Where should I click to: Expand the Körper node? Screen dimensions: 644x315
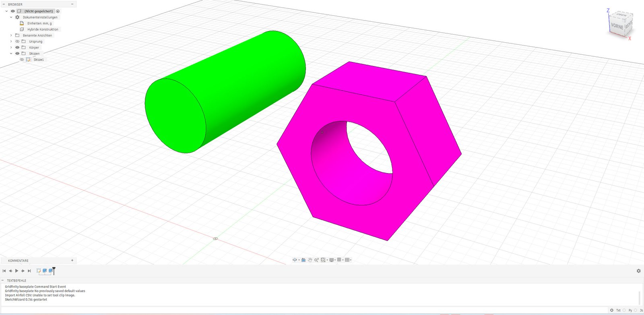(11, 48)
